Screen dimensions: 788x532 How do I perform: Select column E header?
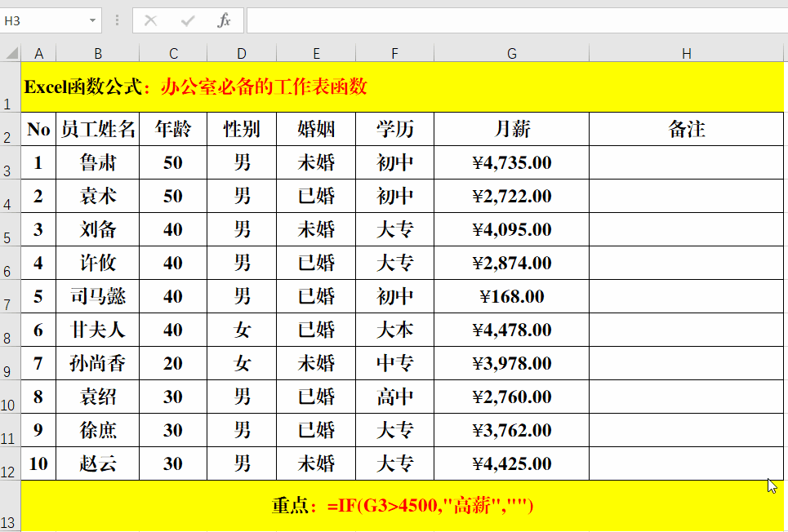click(x=316, y=54)
